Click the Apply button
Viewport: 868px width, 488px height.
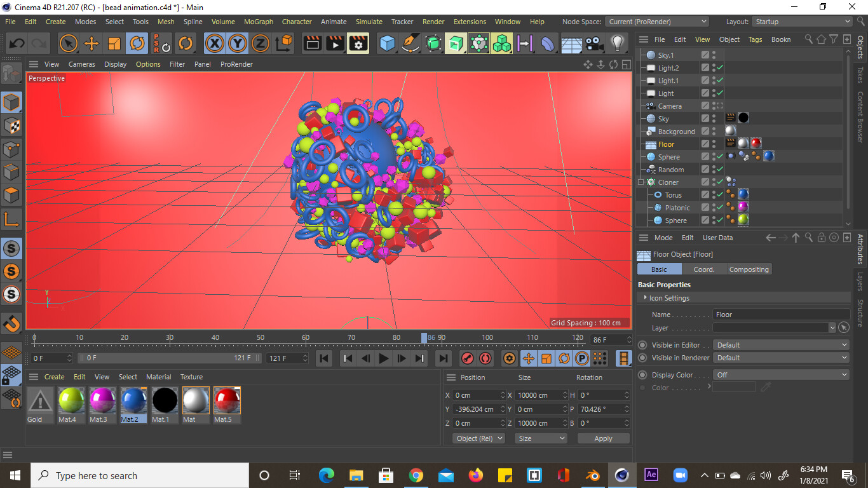603,438
